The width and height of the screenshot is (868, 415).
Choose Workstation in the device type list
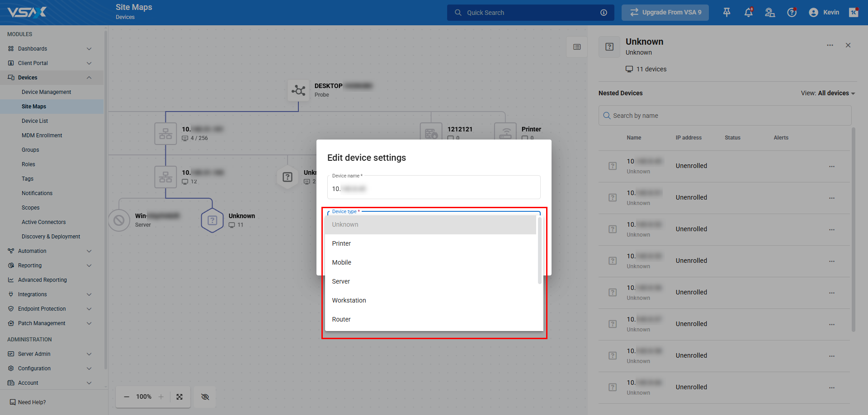(349, 300)
